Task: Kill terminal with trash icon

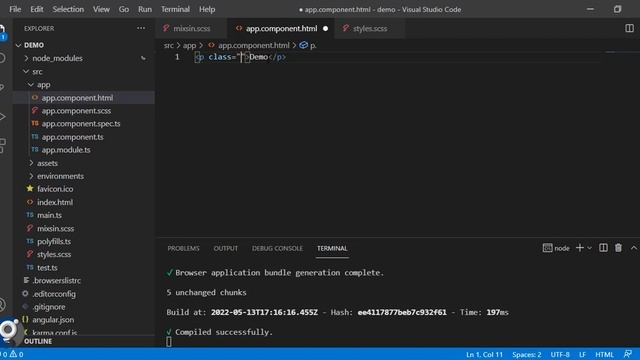Action: (618, 248)
